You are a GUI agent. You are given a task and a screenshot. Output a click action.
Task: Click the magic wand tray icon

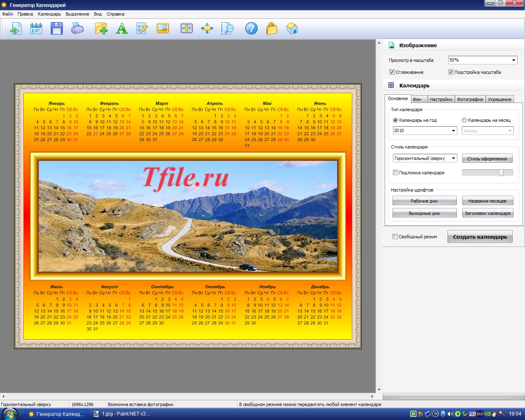click(x=502, y=414)
